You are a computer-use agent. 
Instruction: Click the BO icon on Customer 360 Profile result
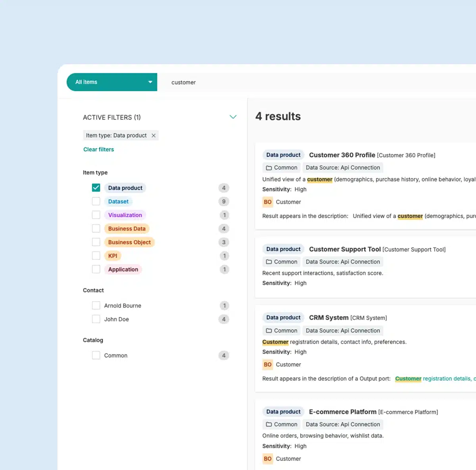point(268,202)
